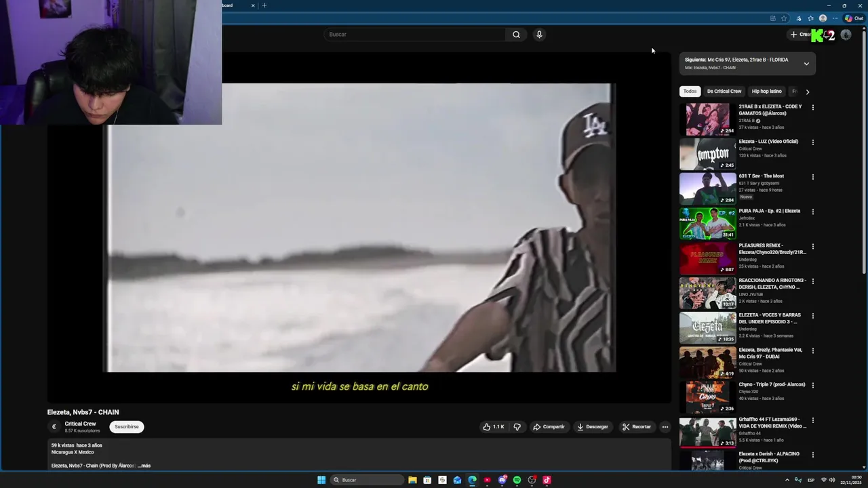Show next filter chips arrow
This screenshot has height=488, width=868.
[807, 91]
